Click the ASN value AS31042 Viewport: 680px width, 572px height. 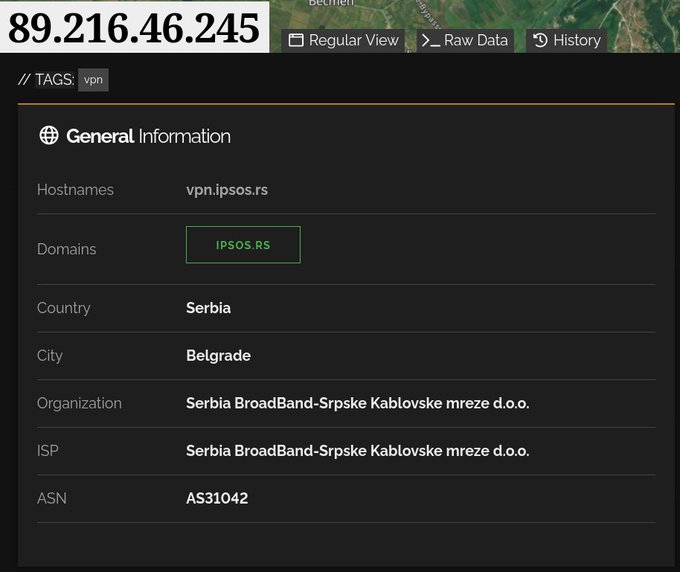(217, 498)
